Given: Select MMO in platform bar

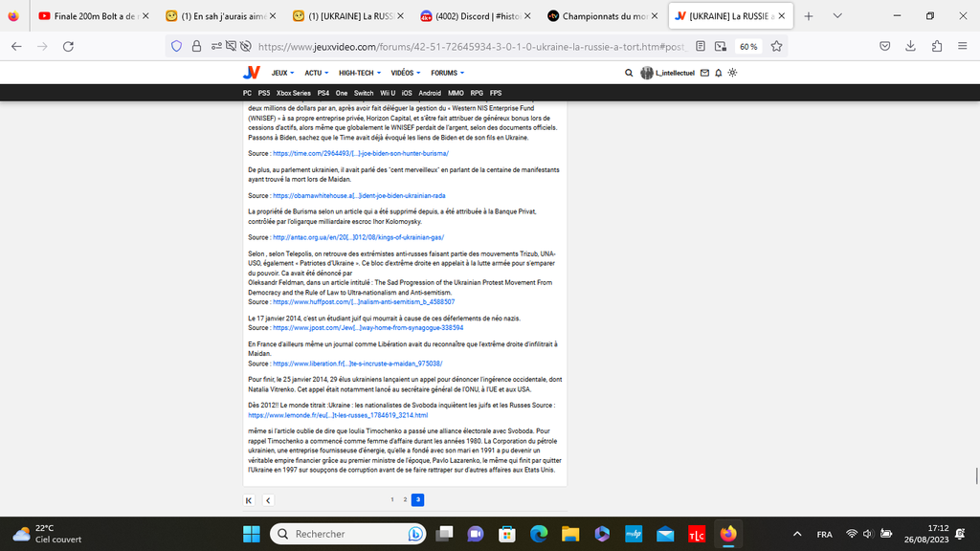Looking at the screenshot, I should (456, 93).
